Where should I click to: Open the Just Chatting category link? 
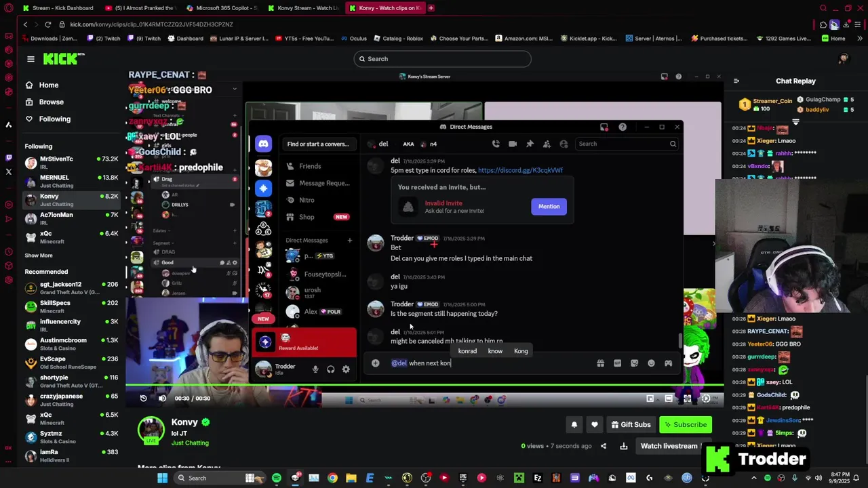[x=190, y=443]
